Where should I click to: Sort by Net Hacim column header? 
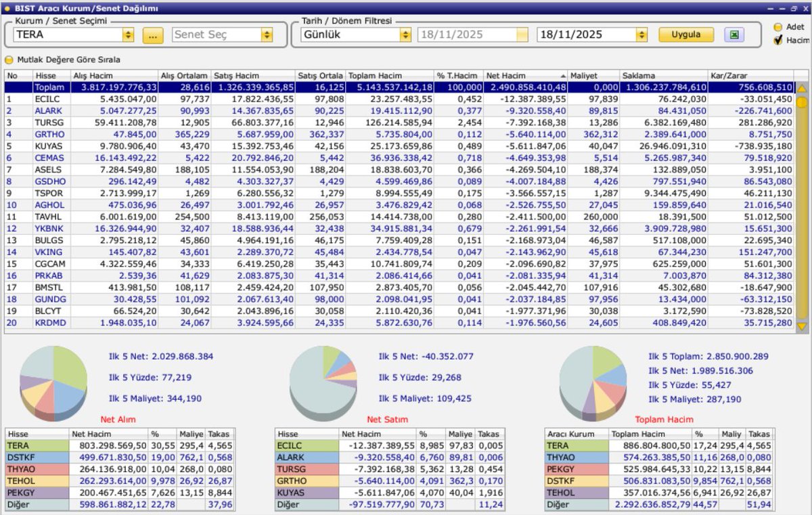tap(526, 76)
